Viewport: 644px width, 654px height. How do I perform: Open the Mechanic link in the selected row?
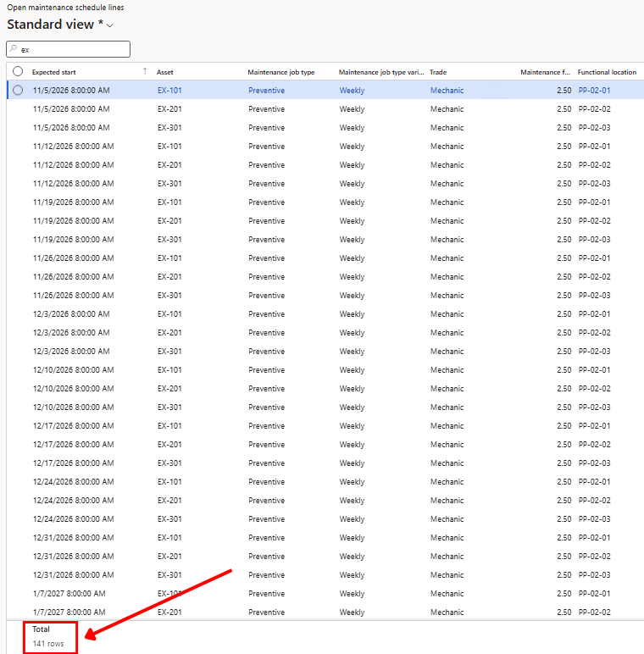click(447, 91)
